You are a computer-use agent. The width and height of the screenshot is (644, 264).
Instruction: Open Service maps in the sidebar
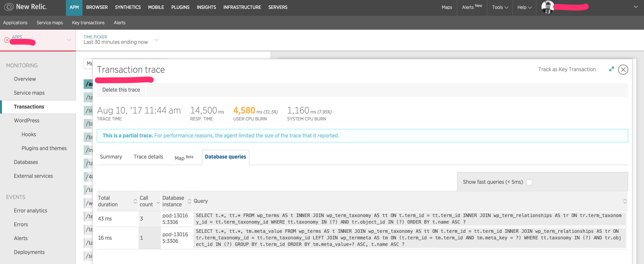click(x=29, y=93)
